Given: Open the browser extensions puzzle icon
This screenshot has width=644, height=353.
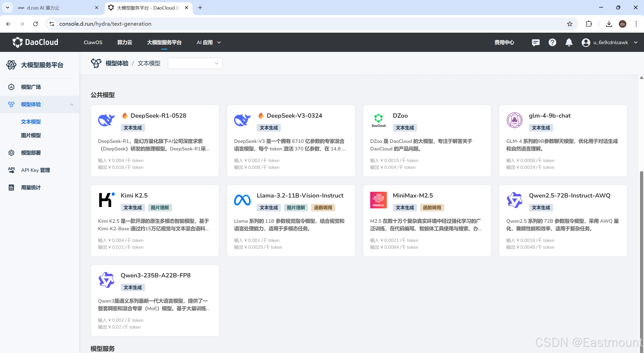Looking at the screenshot, I should (x=589, y=24).
